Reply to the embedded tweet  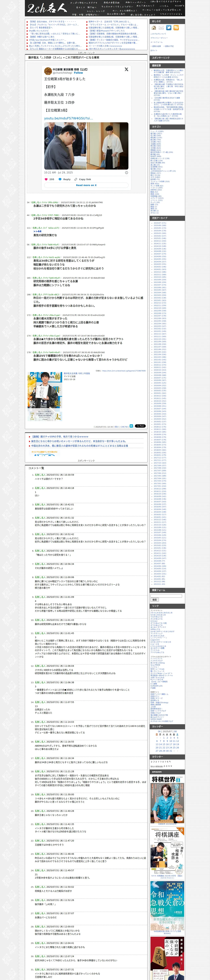[65, 179]
